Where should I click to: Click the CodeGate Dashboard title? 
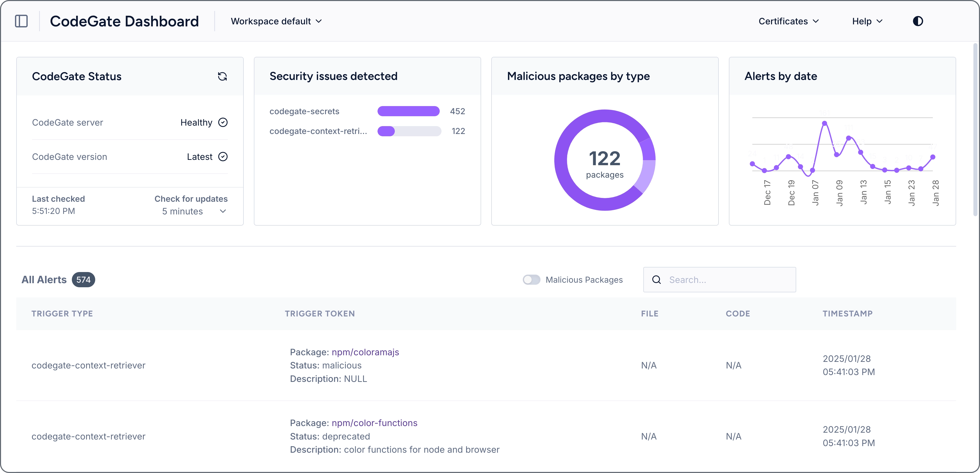pos(124,21)
